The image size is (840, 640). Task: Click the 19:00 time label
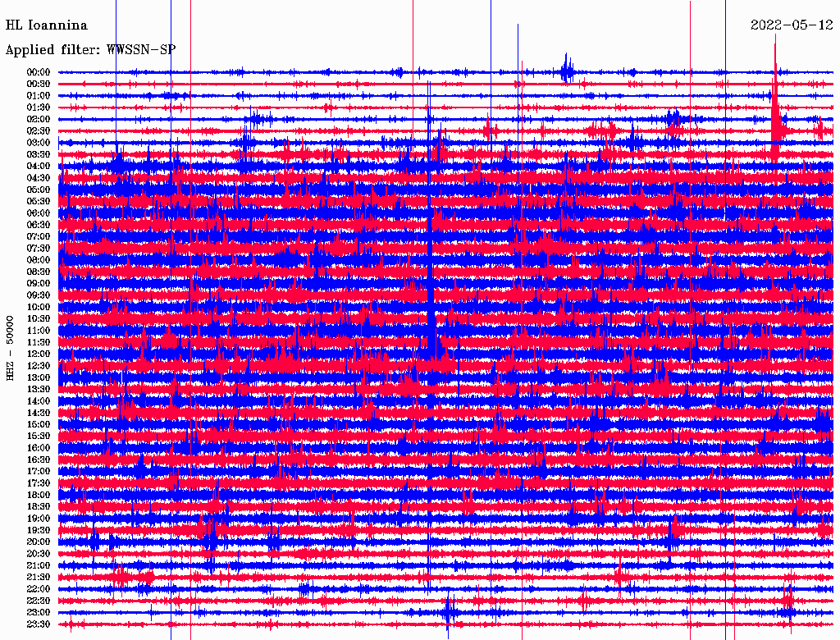coord(39,519)
